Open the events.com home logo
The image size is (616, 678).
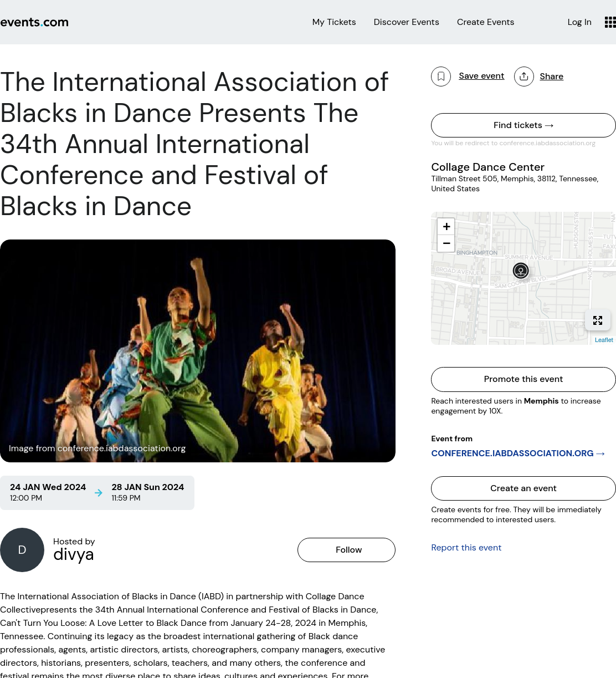pyautogui.click(x=34, y=22)
